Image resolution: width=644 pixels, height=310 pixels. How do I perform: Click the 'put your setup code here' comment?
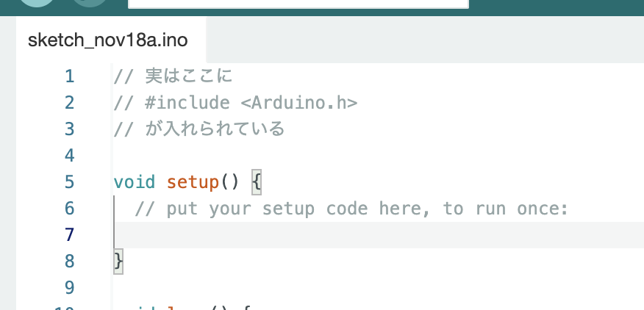pyautogui.click(x=351, y=209)
